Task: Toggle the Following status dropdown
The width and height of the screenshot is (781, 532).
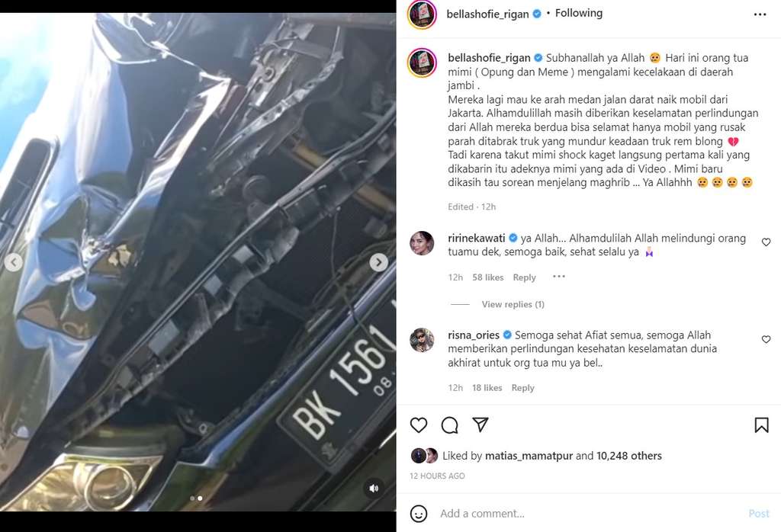Action: tap(578, 14)
